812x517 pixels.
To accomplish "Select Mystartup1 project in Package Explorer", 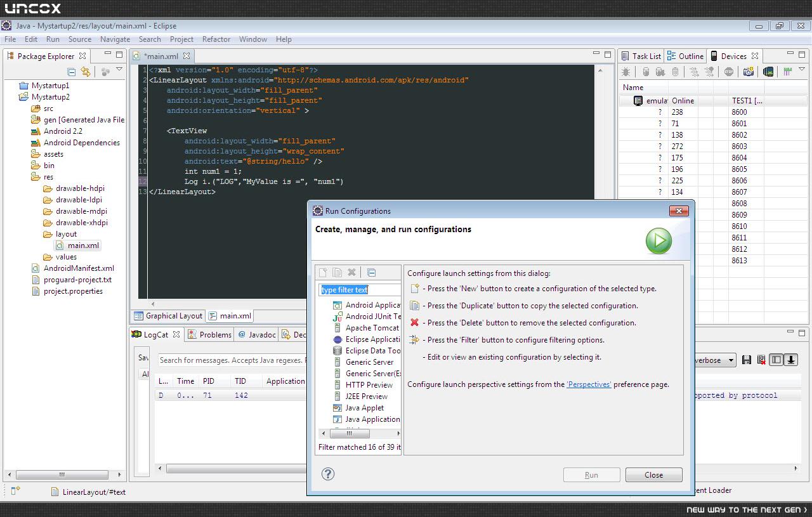I will tap(44, 85).
